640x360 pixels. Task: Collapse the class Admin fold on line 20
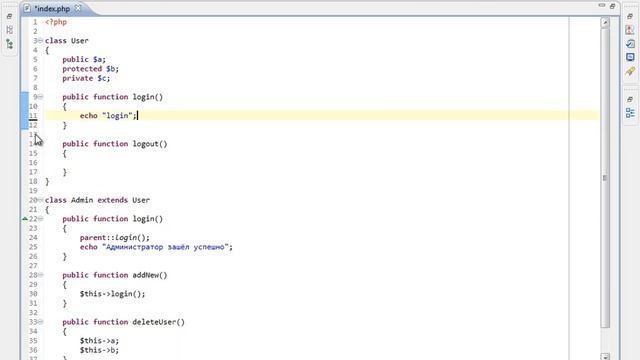40,200
